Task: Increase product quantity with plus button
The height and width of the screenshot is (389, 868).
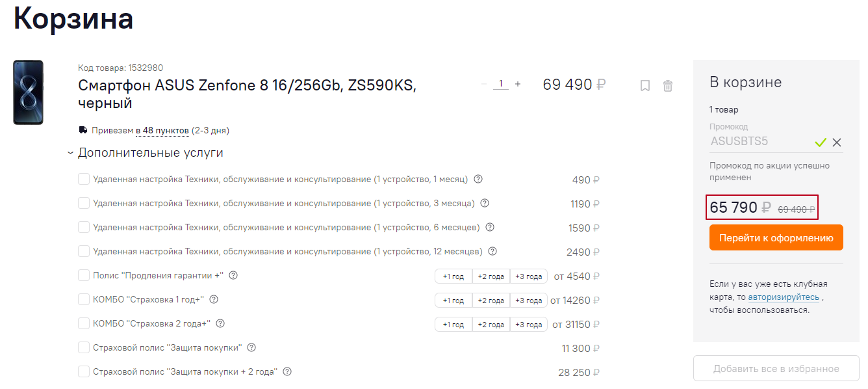Action: point(518,84)
